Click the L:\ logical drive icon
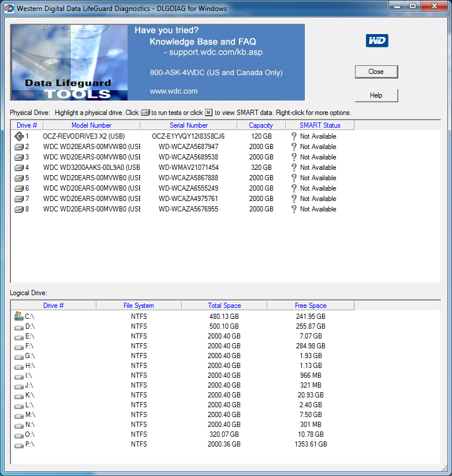The width and height of the screenshot is (452, 476). point(19,406)
